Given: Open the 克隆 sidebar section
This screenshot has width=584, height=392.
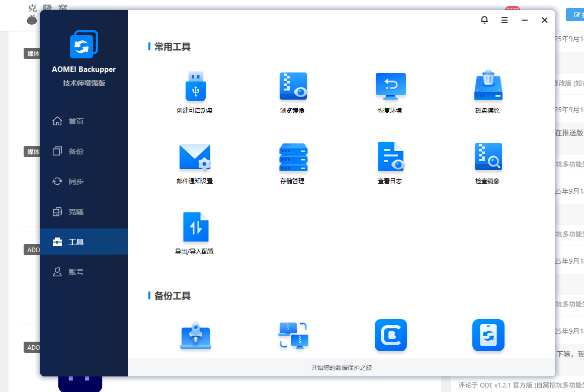Looking at the screenshot, I should coord(75,212).
